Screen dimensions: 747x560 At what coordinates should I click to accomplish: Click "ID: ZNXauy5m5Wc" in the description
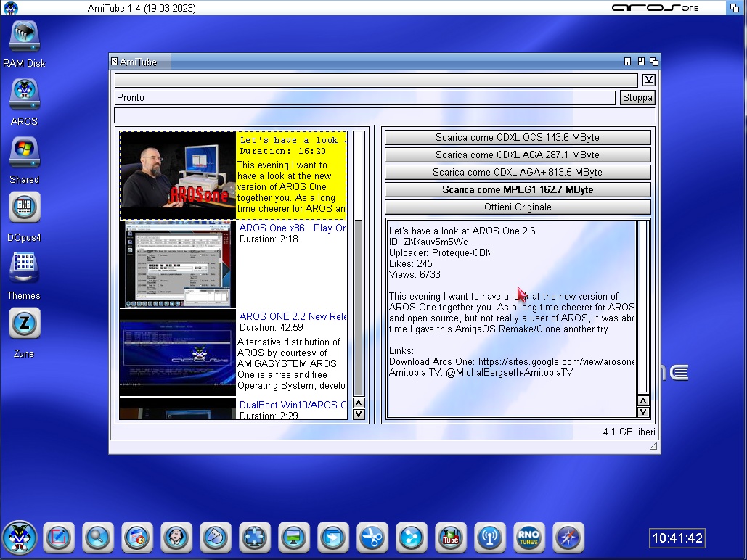click(x=428, y=242)
